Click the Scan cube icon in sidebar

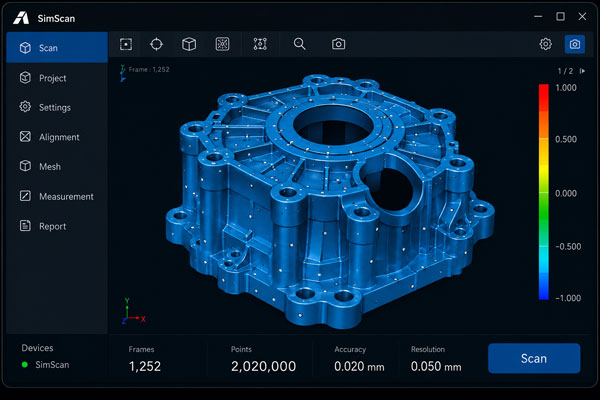tap(25, 48)
